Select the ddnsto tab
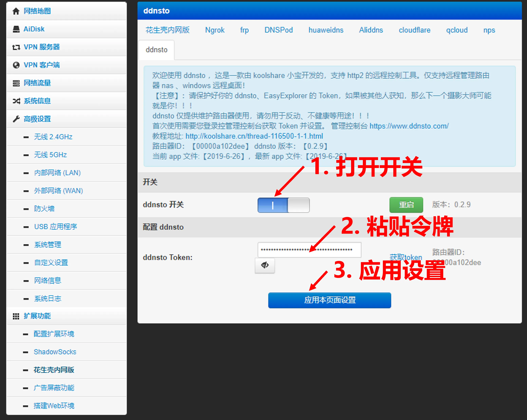 point(156,50)
